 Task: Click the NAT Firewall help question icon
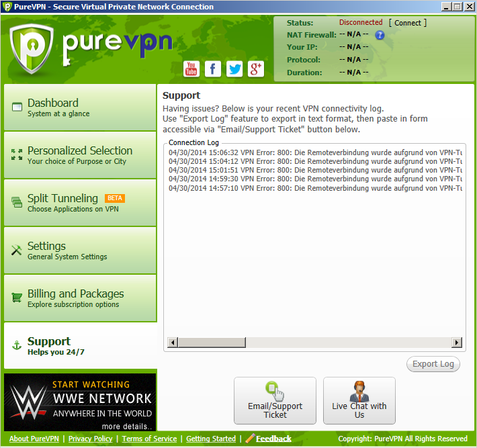pos(380,36)
